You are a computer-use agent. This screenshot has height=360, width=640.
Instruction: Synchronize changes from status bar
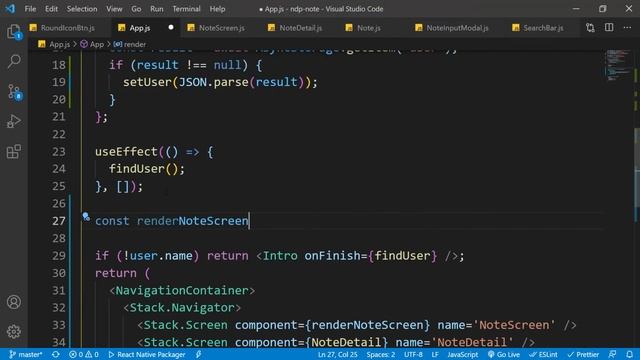[x=56, y=354]
